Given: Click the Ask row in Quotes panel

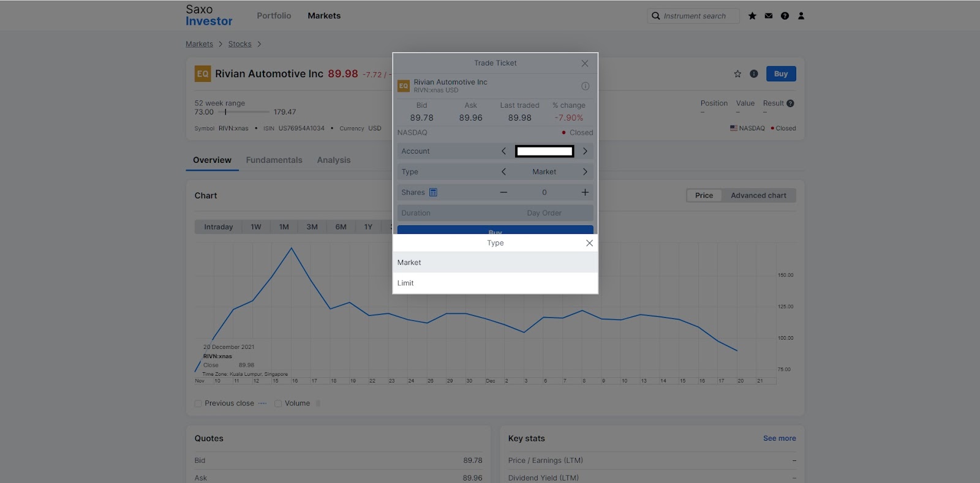Looking at the screenshot, I should (339, 477).
